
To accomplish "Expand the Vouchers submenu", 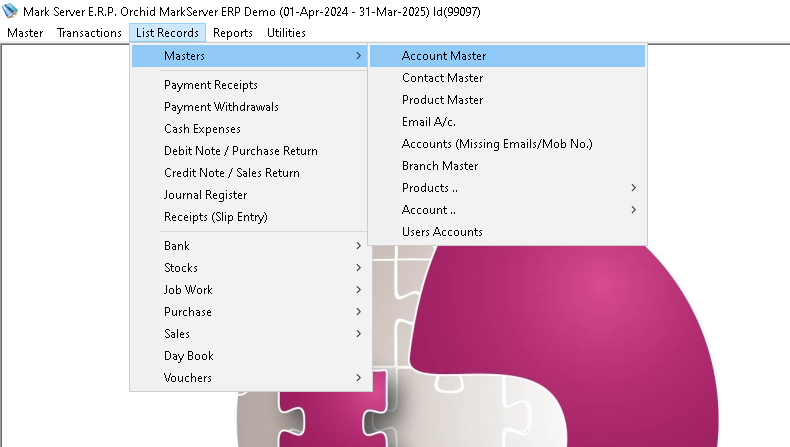I will coord(249,378).
